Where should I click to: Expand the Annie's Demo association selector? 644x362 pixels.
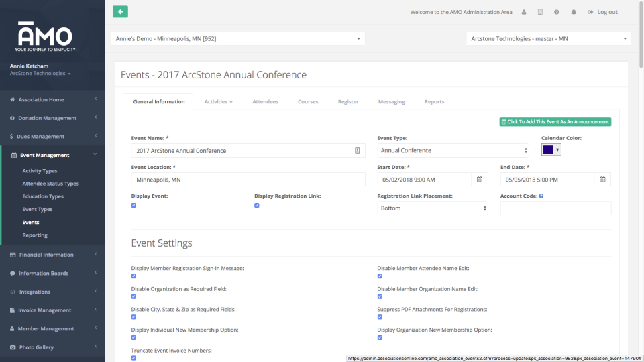(237, 39)
